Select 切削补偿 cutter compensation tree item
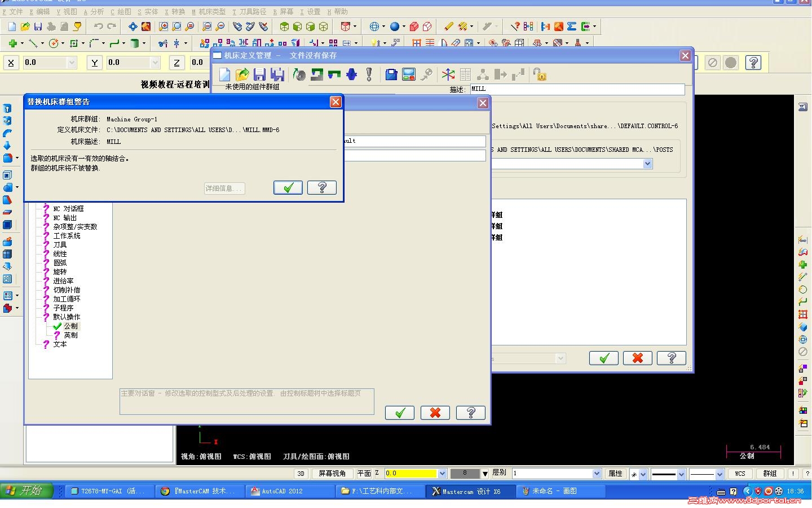The height and width of the screenshot is (508, 812). 67,290
